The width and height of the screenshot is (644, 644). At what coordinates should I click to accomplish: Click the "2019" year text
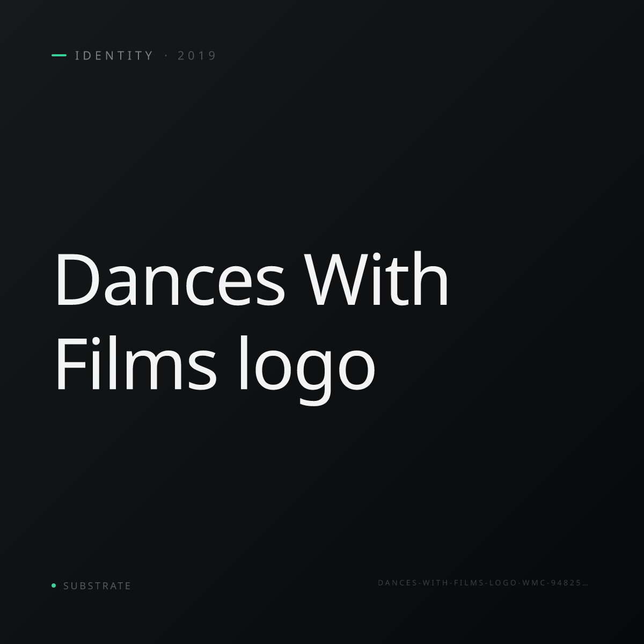click(x=197, y=56)
